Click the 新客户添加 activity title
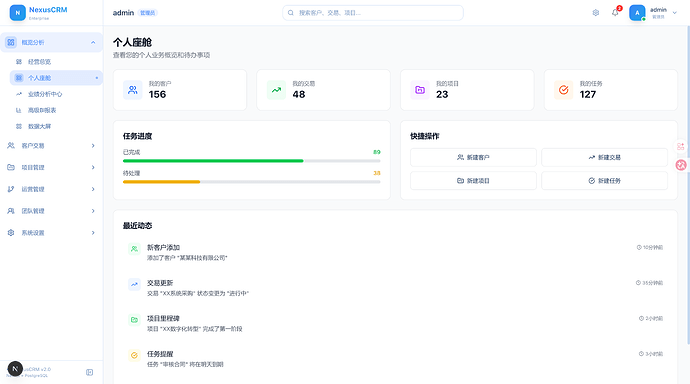The image size is (690, 384). pos(163,248)
